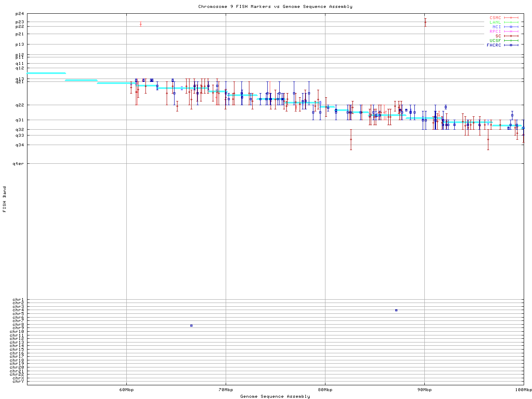Click the p24 y-axis label

pyautogui.click(x=20, y=14)
